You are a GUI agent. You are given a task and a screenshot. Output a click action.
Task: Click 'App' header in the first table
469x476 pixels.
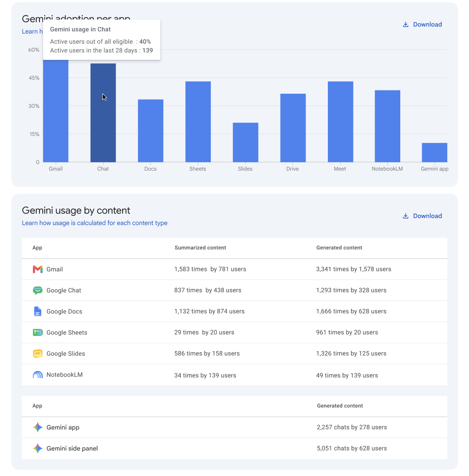pos(37,248)
